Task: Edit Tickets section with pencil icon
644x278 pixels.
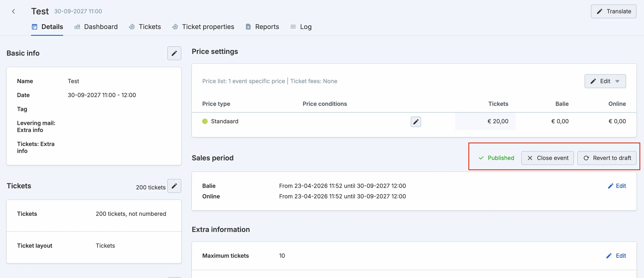Action: [x=174, y=186]
